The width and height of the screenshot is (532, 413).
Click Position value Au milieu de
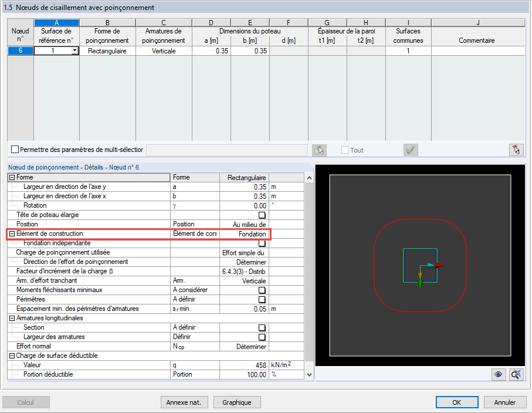coord(244,225)
